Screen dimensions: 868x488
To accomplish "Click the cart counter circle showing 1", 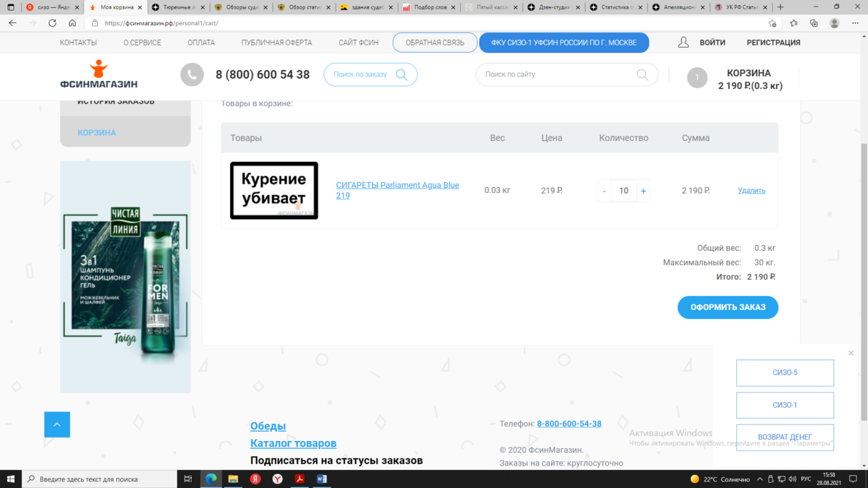I will [697, 77].
